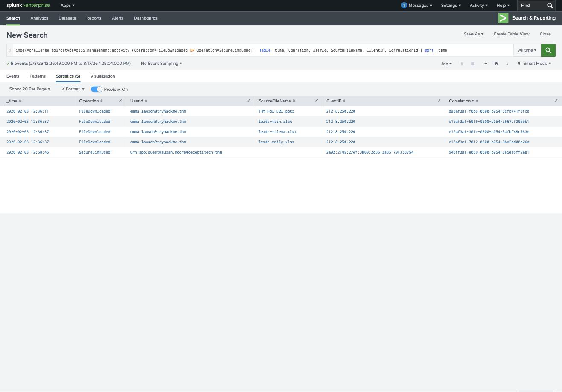Click CorrelationId da5af3a1-f0b6 cell

tap(489, 111)
